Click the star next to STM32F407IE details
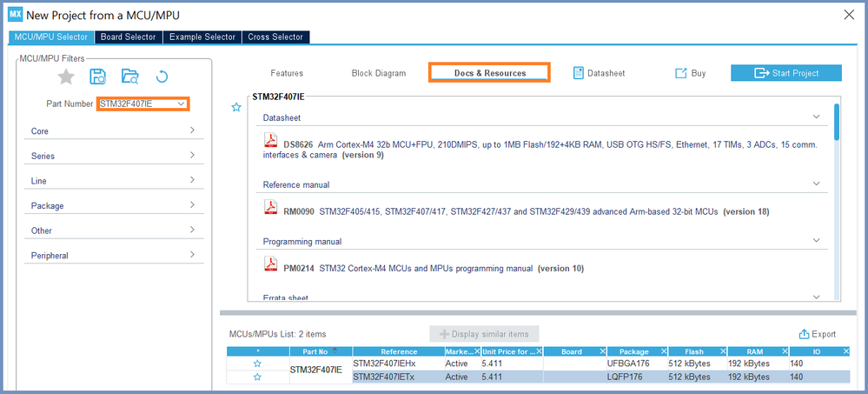Image resolution: width=868 pixels, height=394 pixels. (236, 107)
